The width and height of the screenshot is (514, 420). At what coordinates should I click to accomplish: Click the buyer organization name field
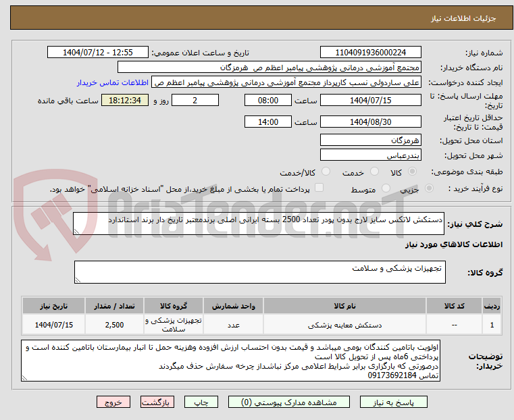(269, 68)
